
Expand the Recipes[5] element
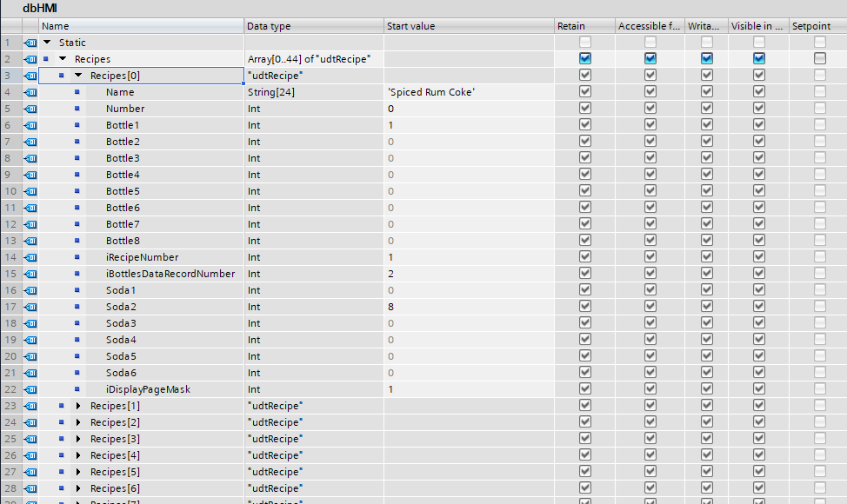coord(78,472)
